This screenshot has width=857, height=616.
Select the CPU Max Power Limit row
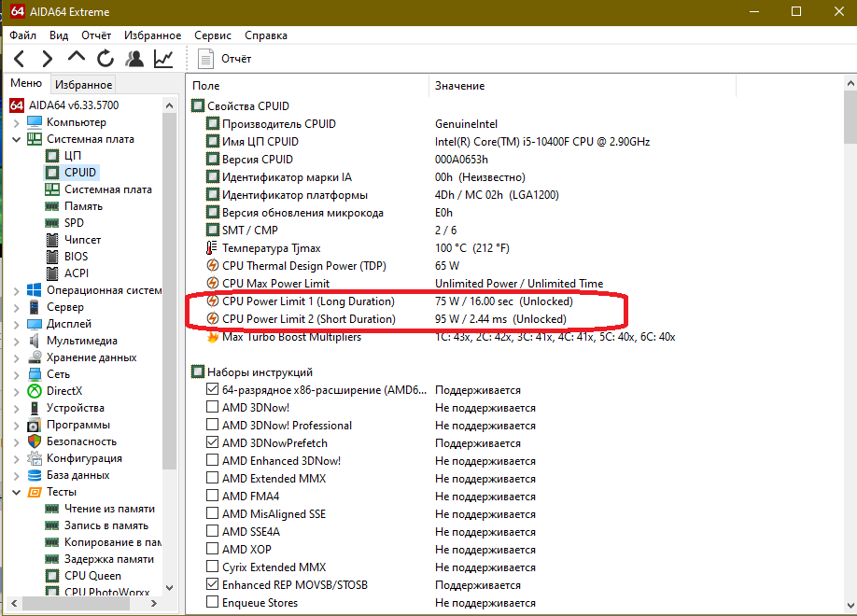click(x=404, y=283)
